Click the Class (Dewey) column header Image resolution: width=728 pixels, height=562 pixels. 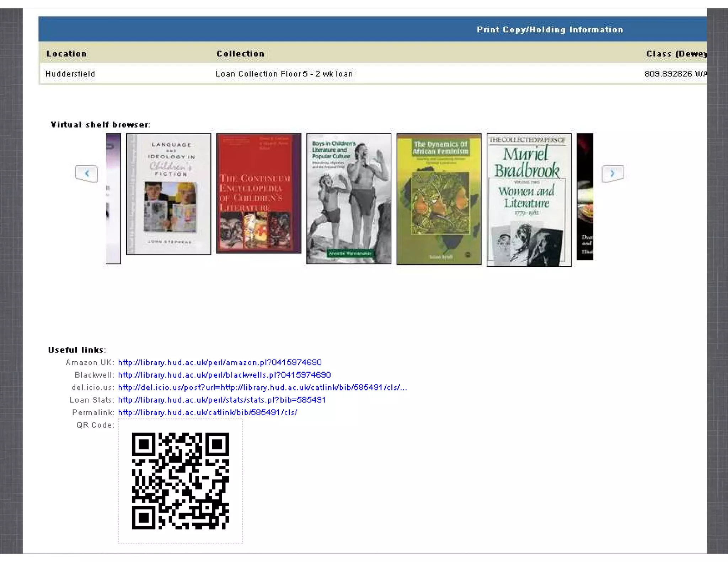point(675,54)
